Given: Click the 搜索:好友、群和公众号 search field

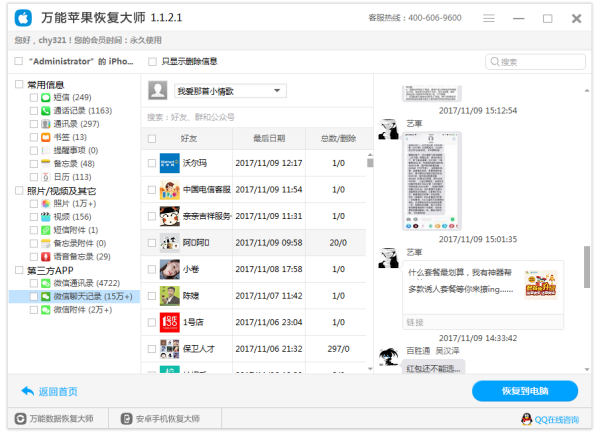Looking at the screenshot, I should [x=257, y=117].
